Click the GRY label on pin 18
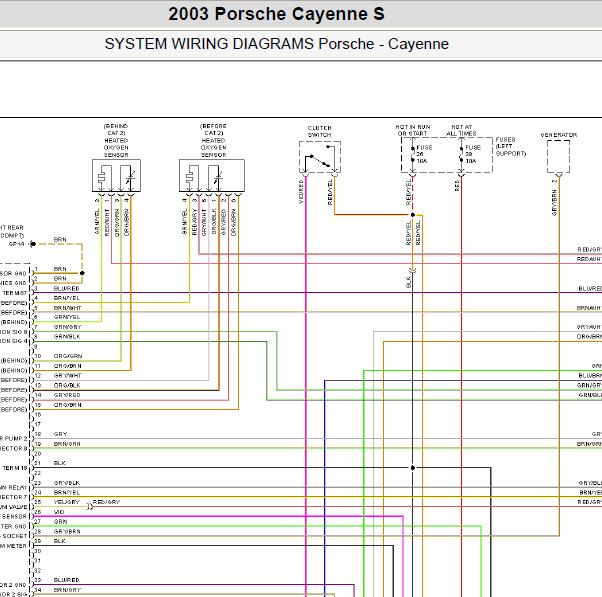 pyautogui.click(x=60, y=434)
